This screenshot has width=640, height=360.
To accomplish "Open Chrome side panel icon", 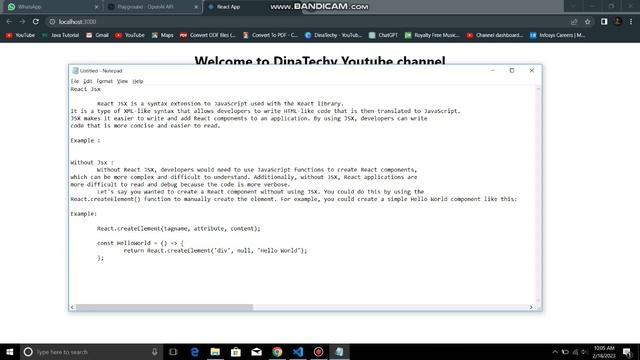I will coord(604,22).
